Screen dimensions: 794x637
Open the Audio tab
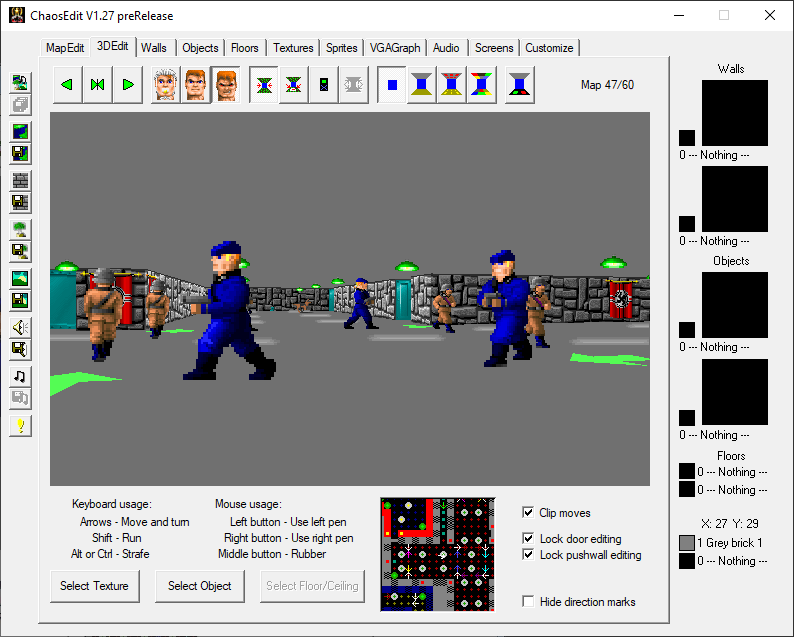(x=446, y=48)
